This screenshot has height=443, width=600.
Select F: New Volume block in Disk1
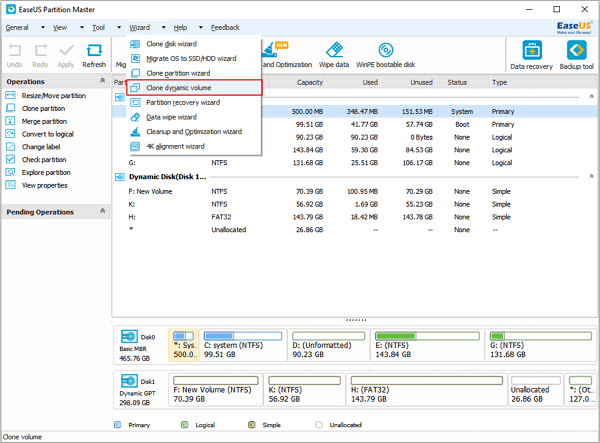pos(215,389)
